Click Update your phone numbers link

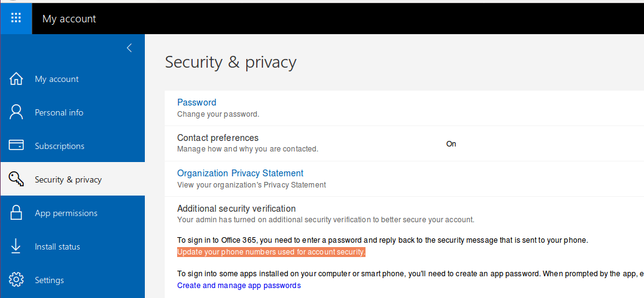coord(271,252)
